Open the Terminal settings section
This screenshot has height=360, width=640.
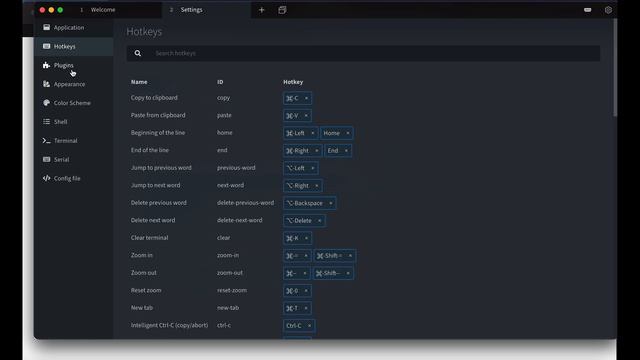point(73,140)
